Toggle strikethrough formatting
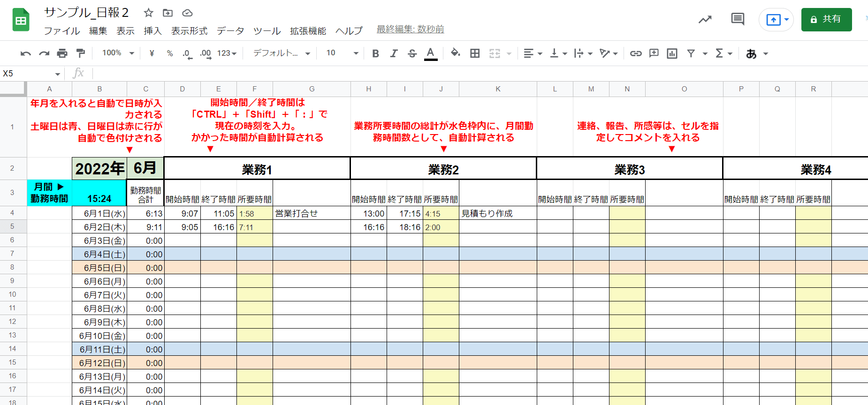 tap(412, 53)
